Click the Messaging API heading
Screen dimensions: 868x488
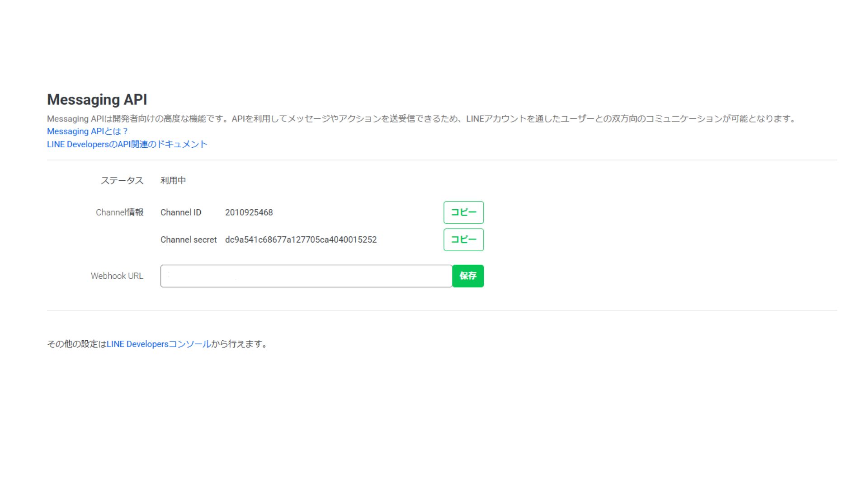pyautogui.click(x=97, y=99)
